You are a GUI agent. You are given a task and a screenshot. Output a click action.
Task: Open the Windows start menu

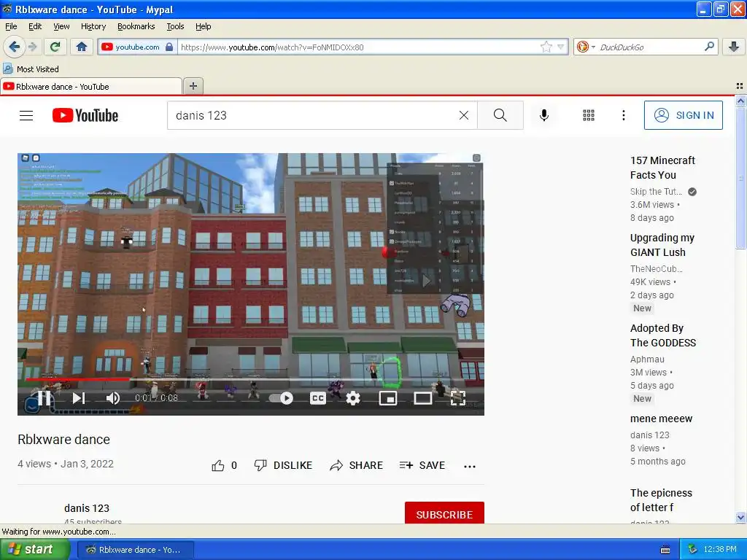(x=35, y=549)
